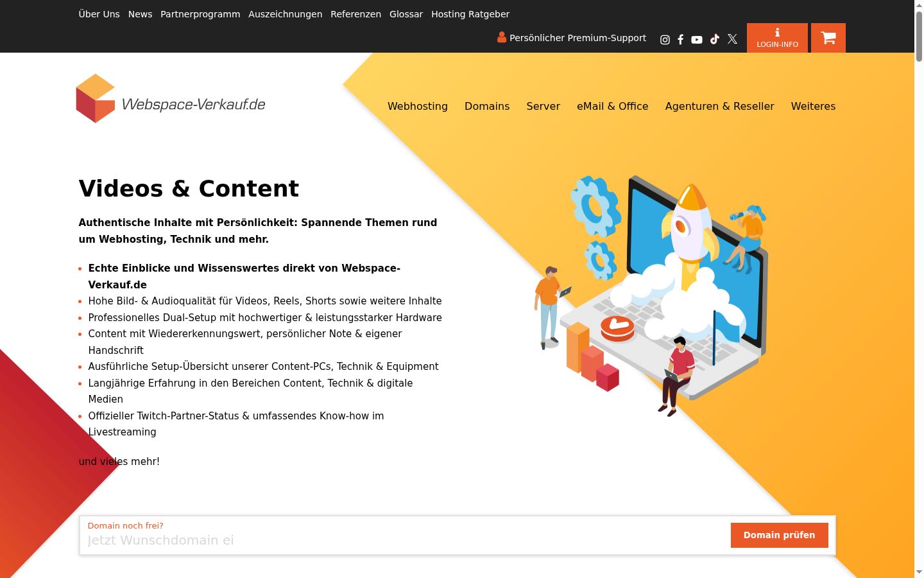Open Persönlicher Premium-Support link
Image resolution: width=924 pixels, height=578 pixels.
[572, 38]
